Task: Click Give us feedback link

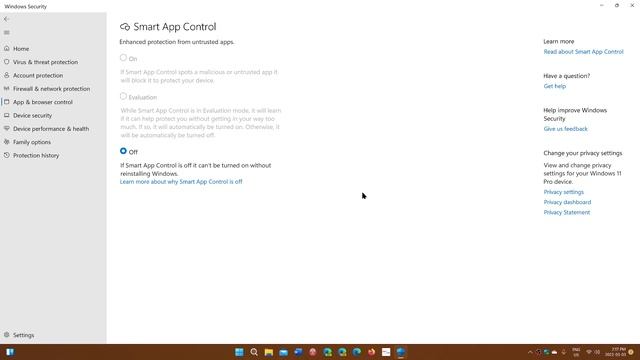Action: (x=565, y=129)
